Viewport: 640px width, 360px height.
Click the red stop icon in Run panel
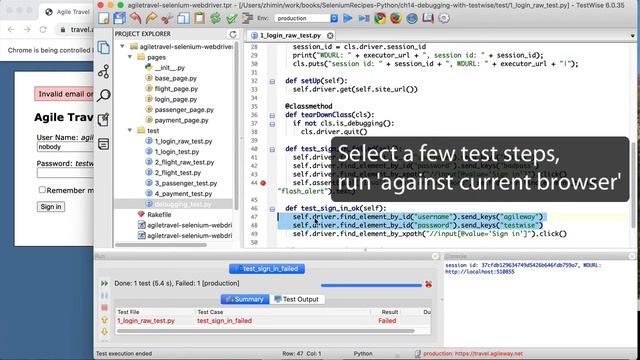pyautogui.click(x=104, y=307)
